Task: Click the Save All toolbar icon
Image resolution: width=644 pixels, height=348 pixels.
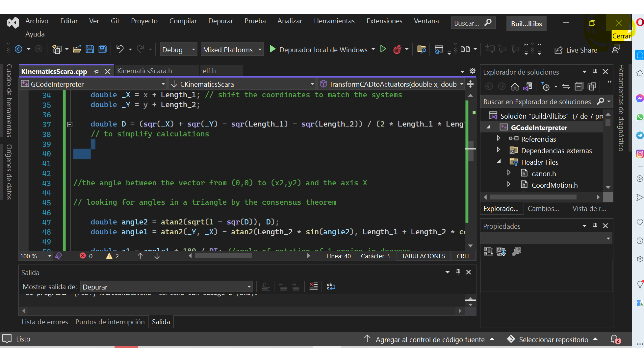Action: coord(103,49)
